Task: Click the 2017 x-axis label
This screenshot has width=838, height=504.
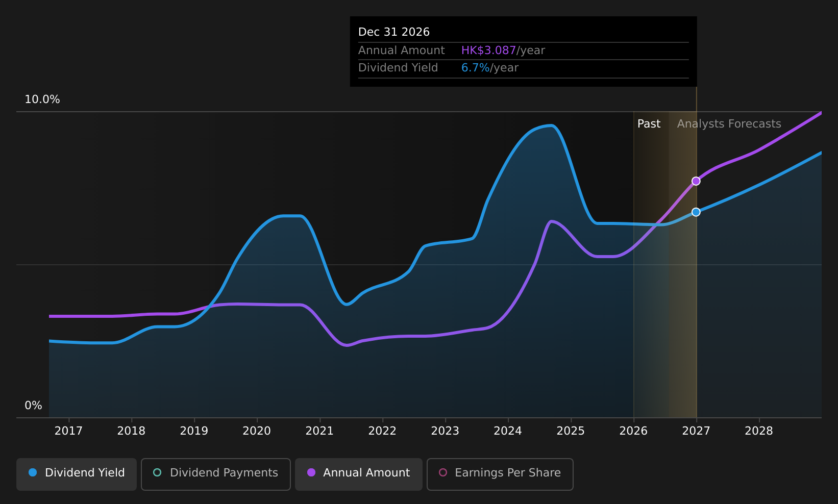Action: click(x=68, y=431)
